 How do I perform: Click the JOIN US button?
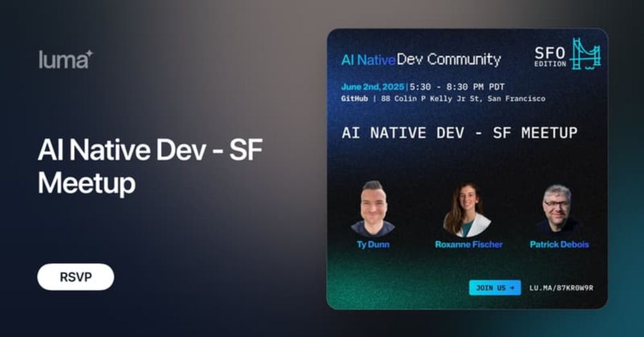pos(495,288)
